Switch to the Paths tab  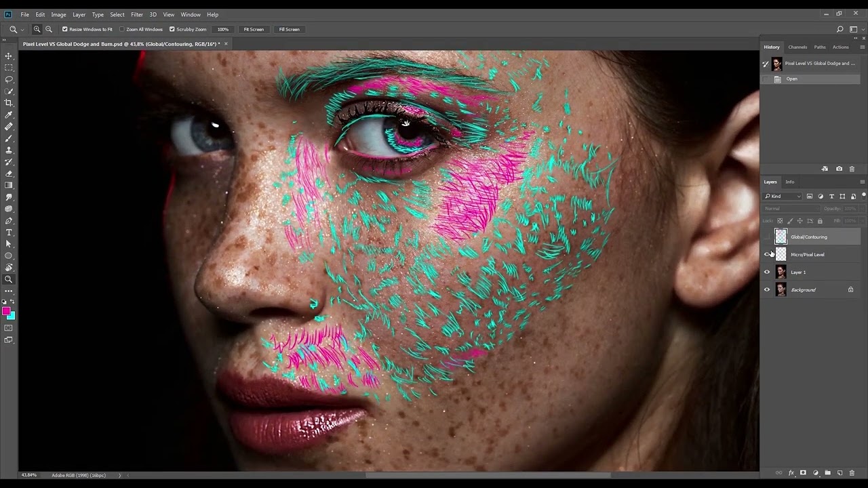820,47
